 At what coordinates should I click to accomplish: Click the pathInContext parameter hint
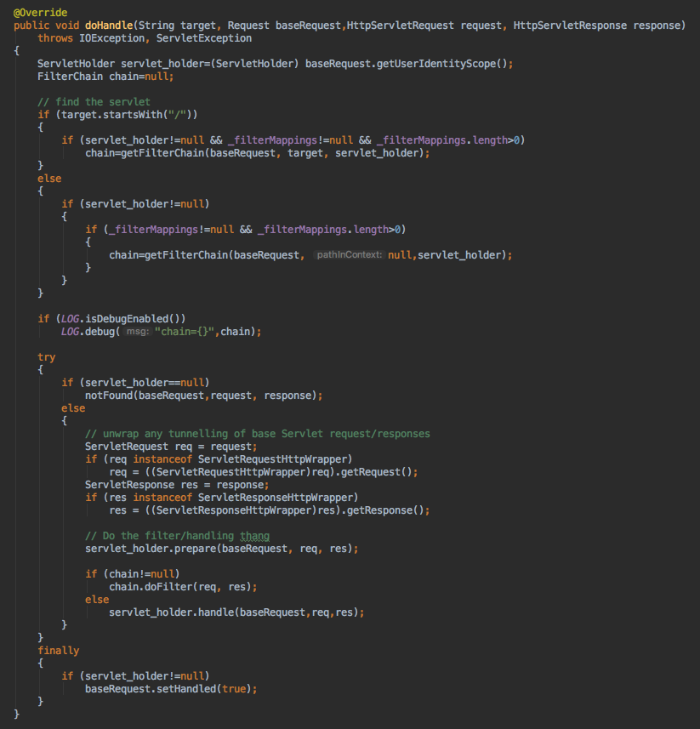click(x=349, y=255)
